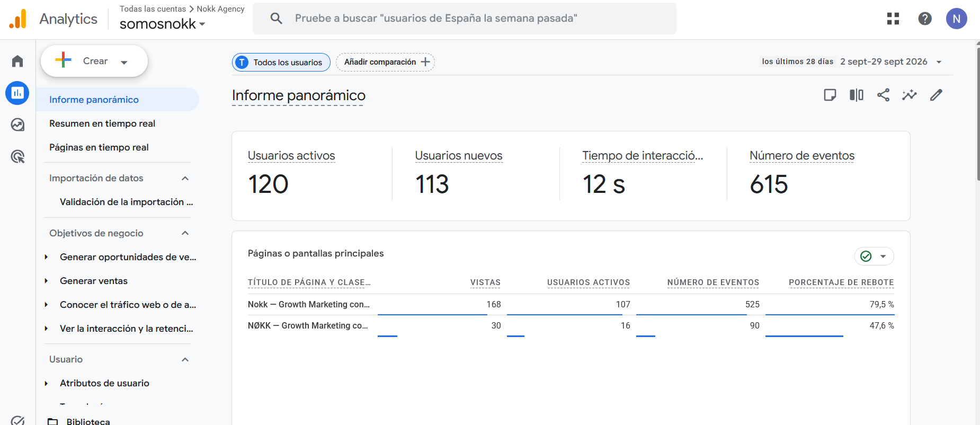Viewport: 980px width, 425px height.
Task: Open Páginas en tiempo real
Action: [99, 147]
